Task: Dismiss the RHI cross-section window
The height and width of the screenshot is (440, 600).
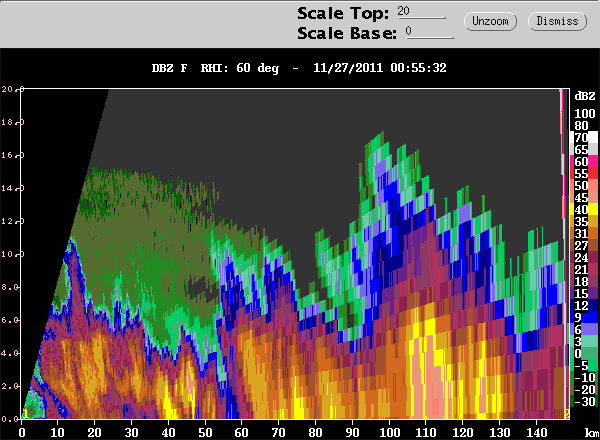Action: pyautogui.click(x=557, y=21)
